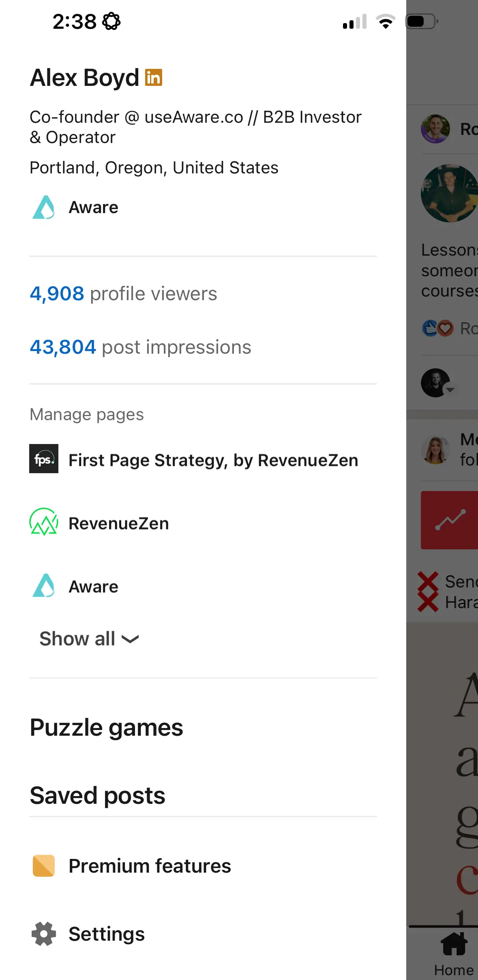Image resolution: width=478 pixels, height=980 pixels.
Task: Open the Saved posts section
Action: pos(97,795)
